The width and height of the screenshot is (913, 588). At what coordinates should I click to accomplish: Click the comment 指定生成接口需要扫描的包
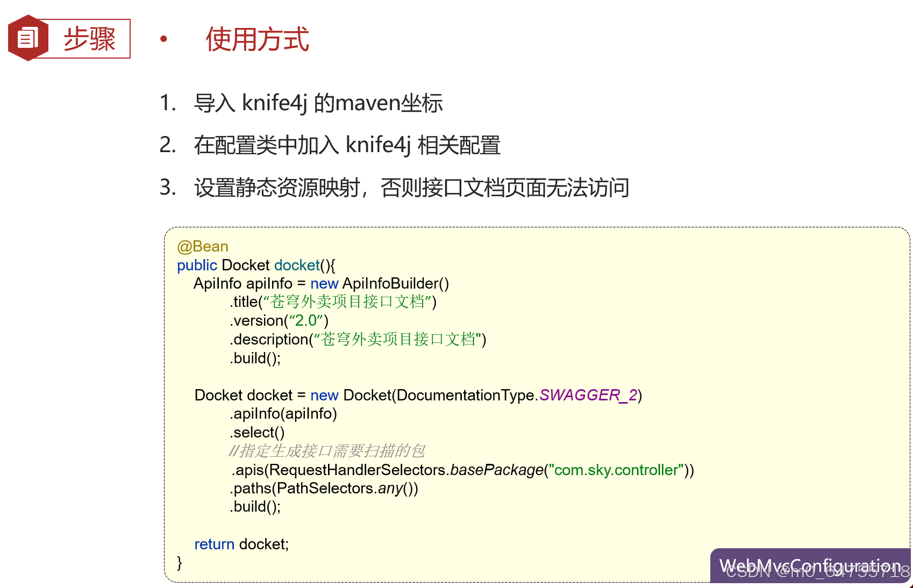327,451
